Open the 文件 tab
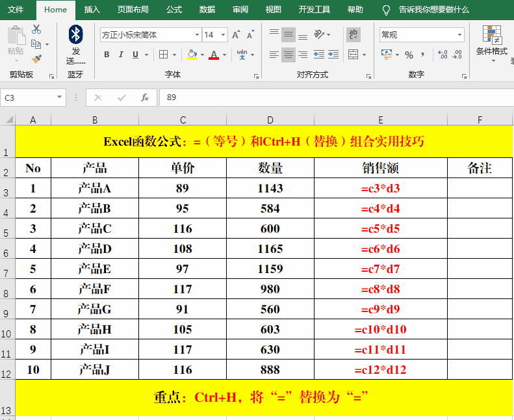 [16, 10]
